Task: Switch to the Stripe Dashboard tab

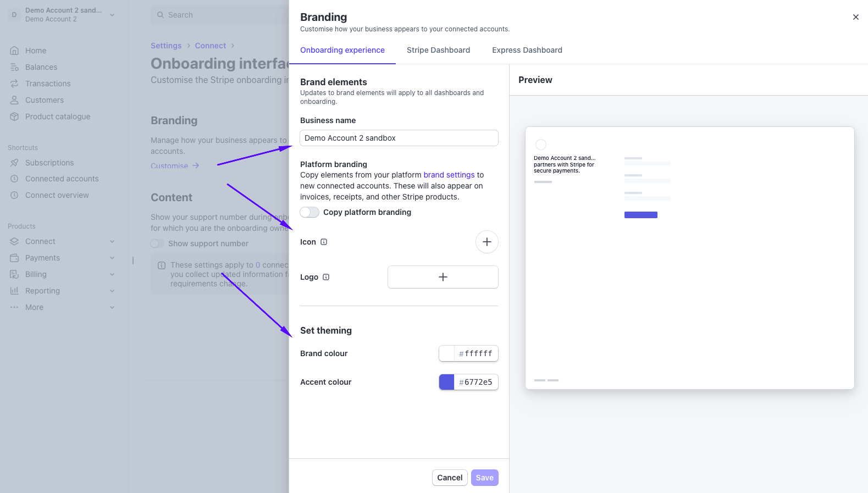Action: pyautogui.click(x=438, y=50)
